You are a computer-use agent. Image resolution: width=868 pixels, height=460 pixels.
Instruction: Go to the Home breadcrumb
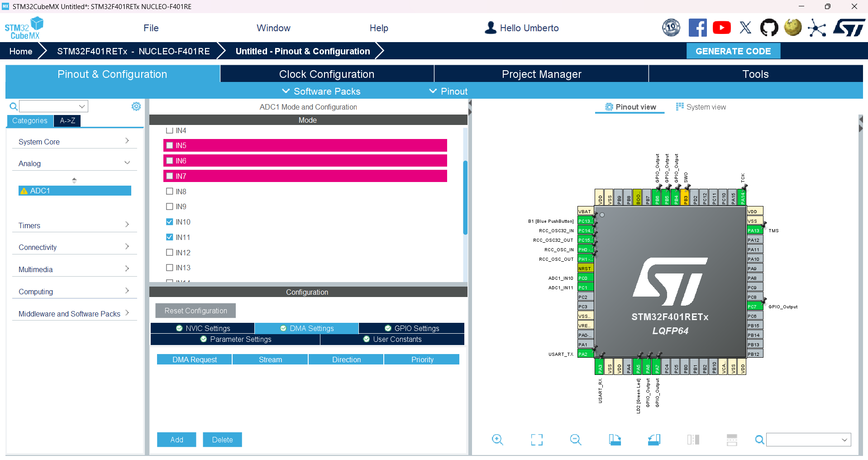click(x=21, y=51)
